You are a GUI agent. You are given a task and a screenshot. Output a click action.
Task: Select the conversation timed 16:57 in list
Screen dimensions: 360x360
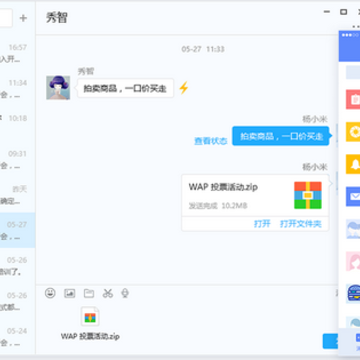18,53
